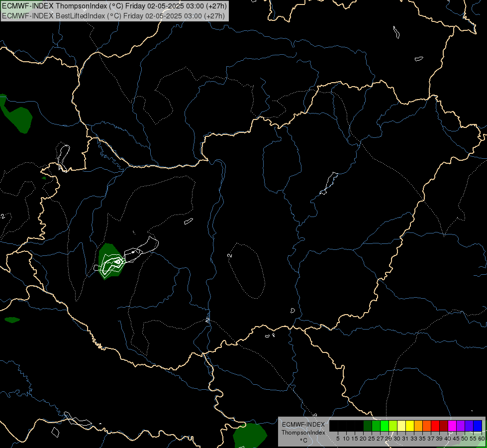The width and height of the screenshot is (487, 448).
Task: Select the purple 45–50 legend swatch
Action: [461, 426]
